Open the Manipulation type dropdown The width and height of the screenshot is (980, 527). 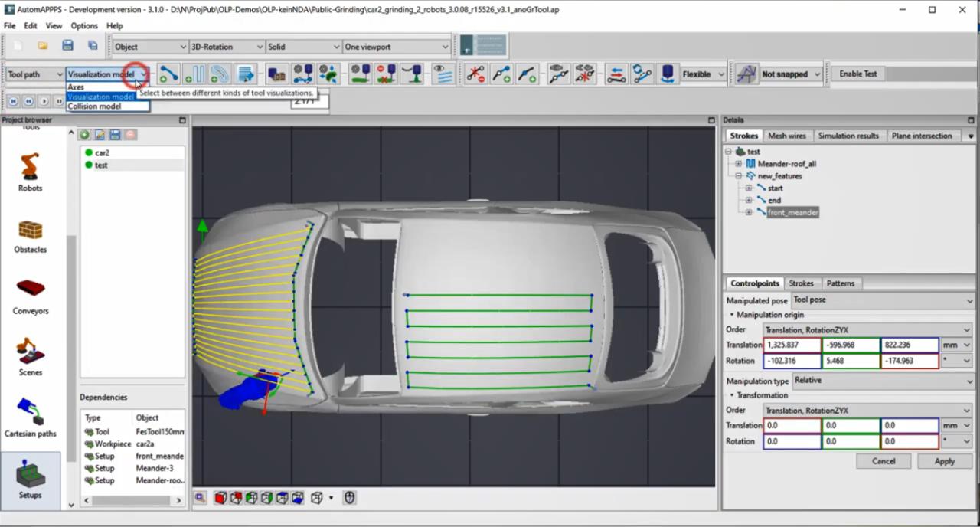pyautogui.click(x=881, y=381)
